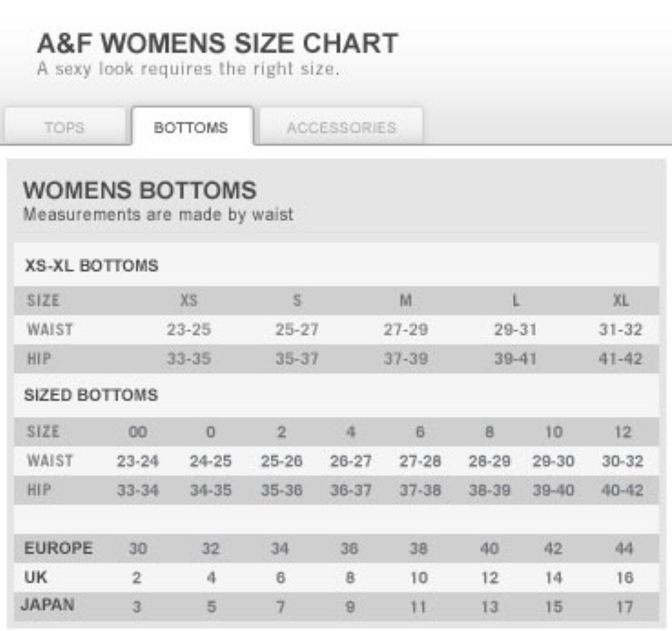Click hip measurement 37-38 for size 6
672x631 pixels.
click(x=420, y=490)
